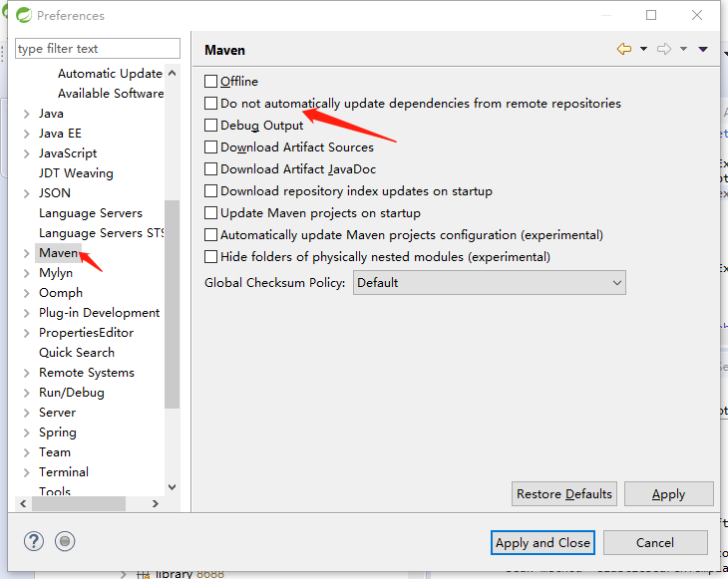
Task: Toggle the Debug Output checkbox
Action: 210,126
